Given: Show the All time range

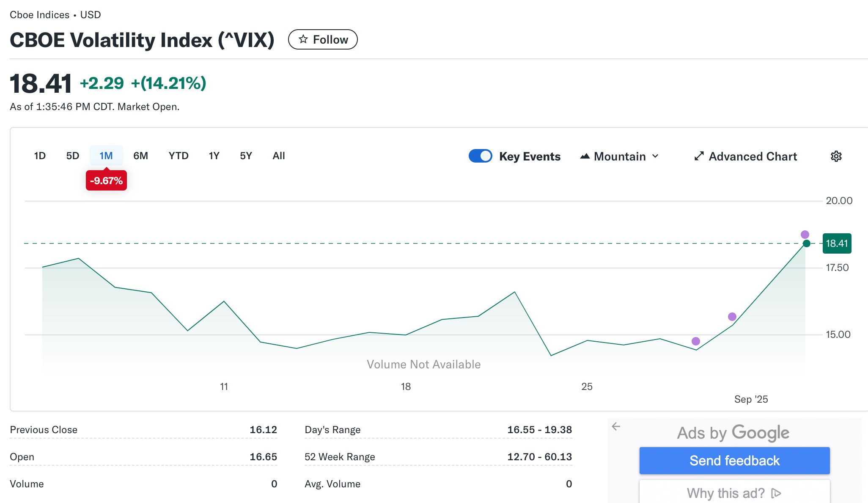Looking at the screenshot, I should pos(278,156).
